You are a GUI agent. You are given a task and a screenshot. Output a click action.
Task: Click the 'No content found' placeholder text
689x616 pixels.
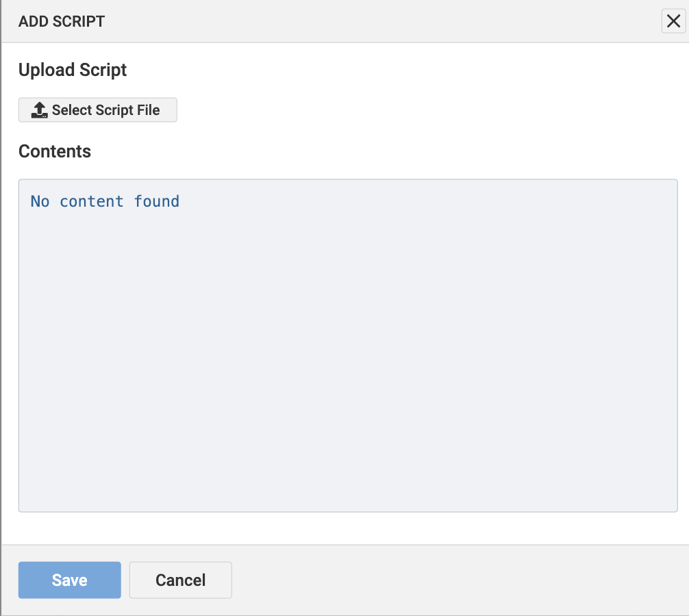[105, 201]
